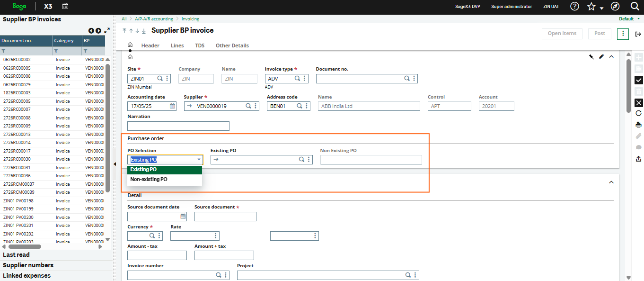The height and width of the screenshot is (281, 644).
Task: Click the refresh icon in right toolbar
Action: pyautogui.click(x=639, y=113)
